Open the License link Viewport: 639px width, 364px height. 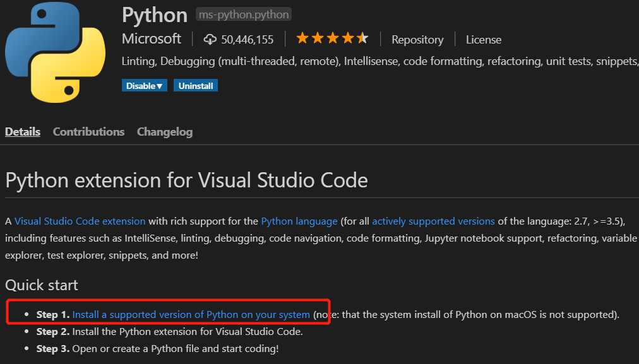click(483, 40)
